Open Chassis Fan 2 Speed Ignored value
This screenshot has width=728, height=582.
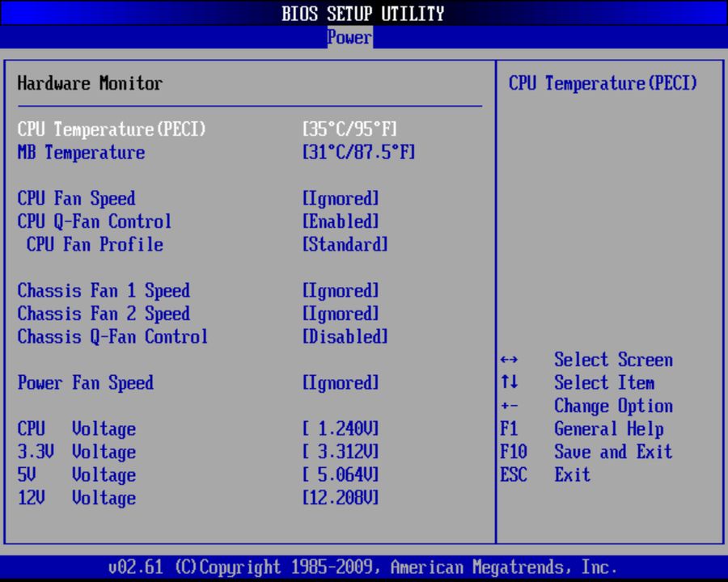pos(341,314)
